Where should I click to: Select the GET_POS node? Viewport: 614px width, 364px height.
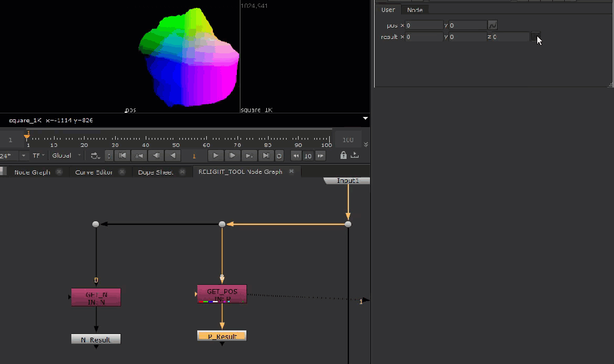click(222, 293)
